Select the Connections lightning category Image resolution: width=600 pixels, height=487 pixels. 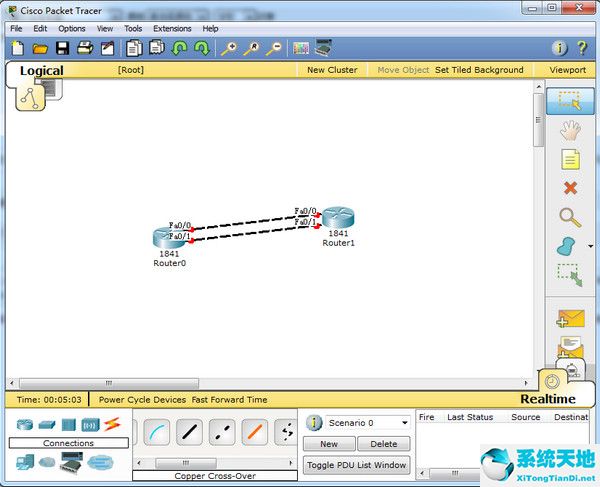[112, 424]
